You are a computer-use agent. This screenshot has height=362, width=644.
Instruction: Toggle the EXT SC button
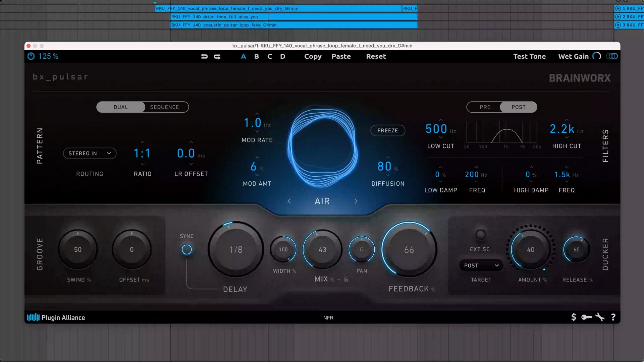coord(480,235)
